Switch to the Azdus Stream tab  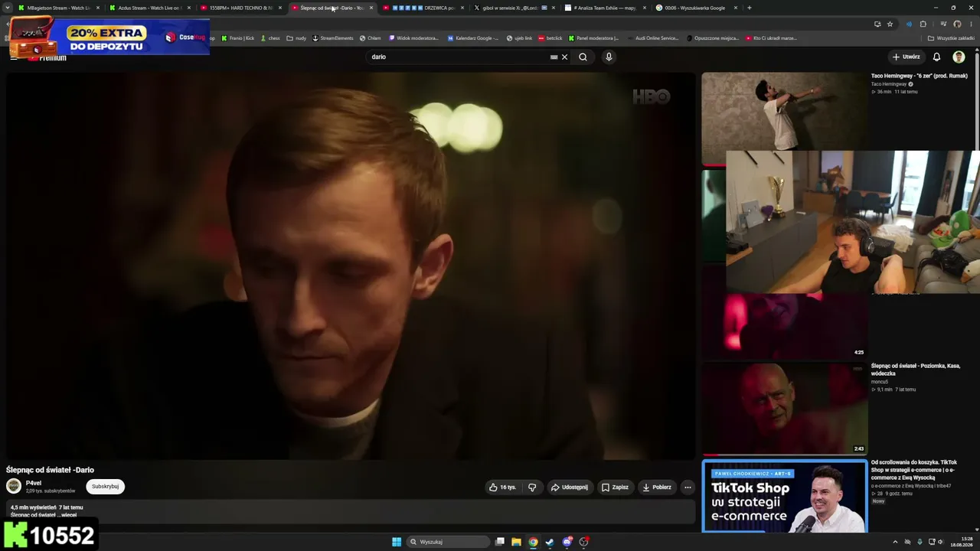click(x=149, y=8)
